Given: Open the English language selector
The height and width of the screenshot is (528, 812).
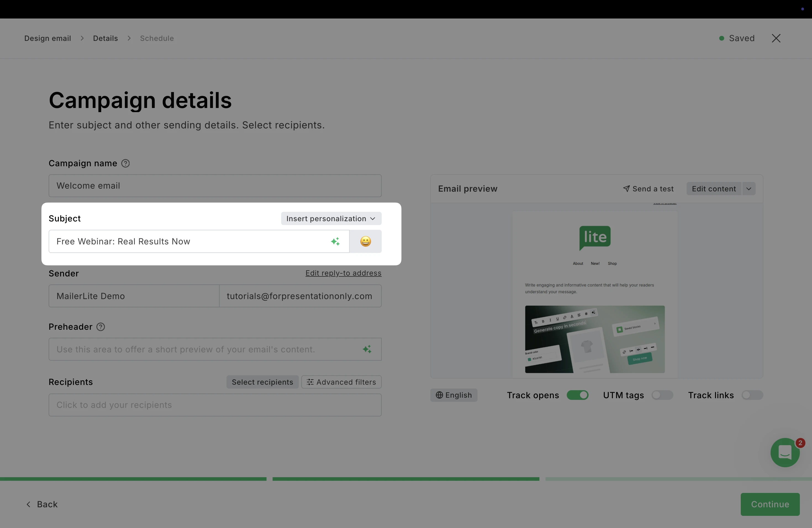Looking at the screenshot, I should tap(454, 395).
